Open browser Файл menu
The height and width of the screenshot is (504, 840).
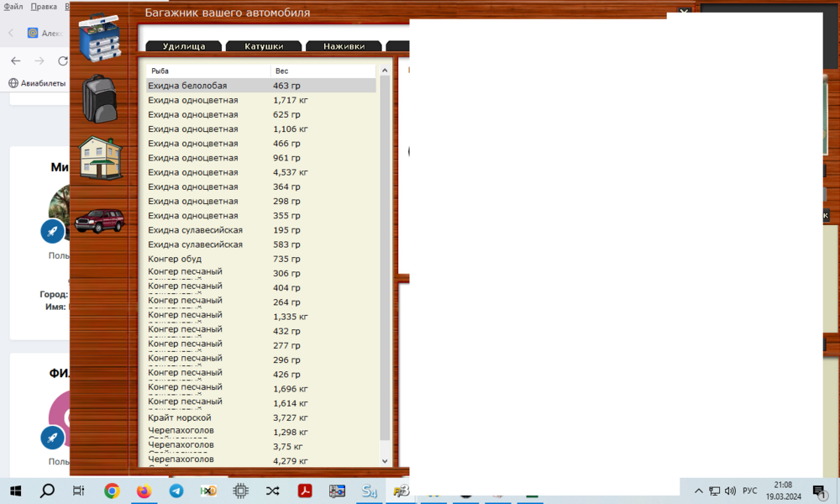[x=13, y=7]
